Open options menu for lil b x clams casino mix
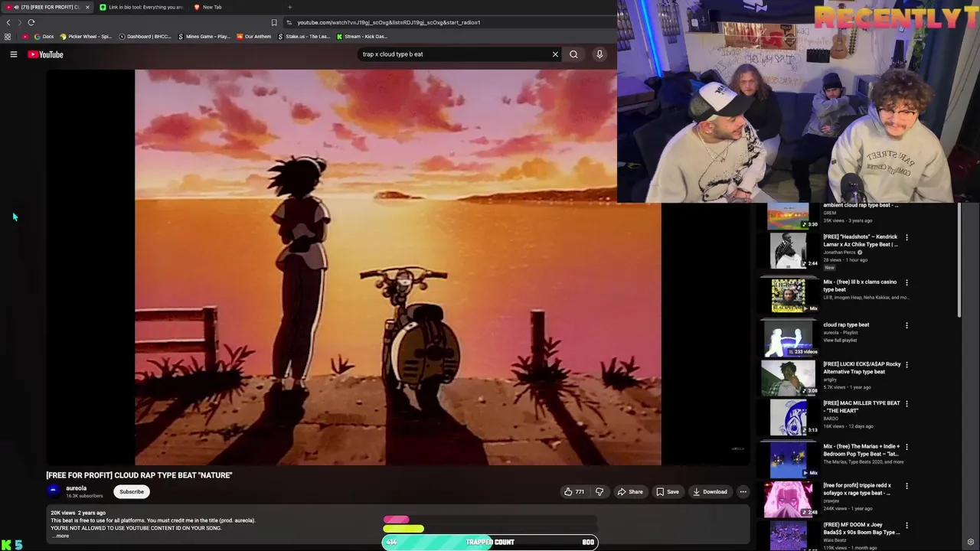The image size is (980, 551). pyautogui.click(x=906, y=282)
